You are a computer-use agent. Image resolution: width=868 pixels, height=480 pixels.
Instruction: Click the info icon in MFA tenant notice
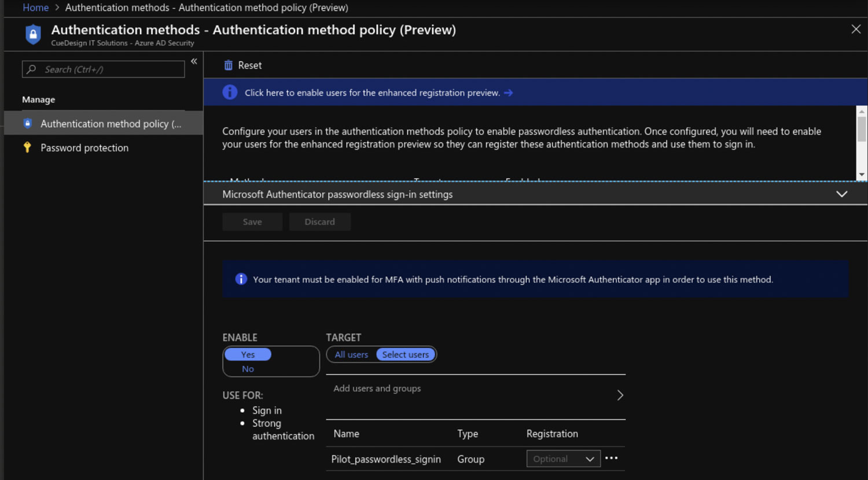point(241,279)
